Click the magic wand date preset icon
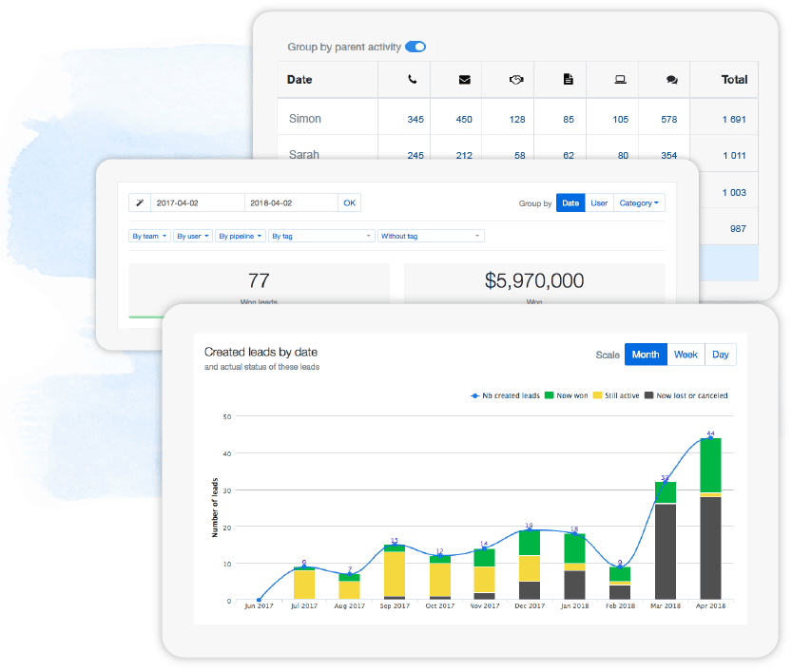Image resolution: width=792 pixels, height=672 pixels. coord(140,203)
